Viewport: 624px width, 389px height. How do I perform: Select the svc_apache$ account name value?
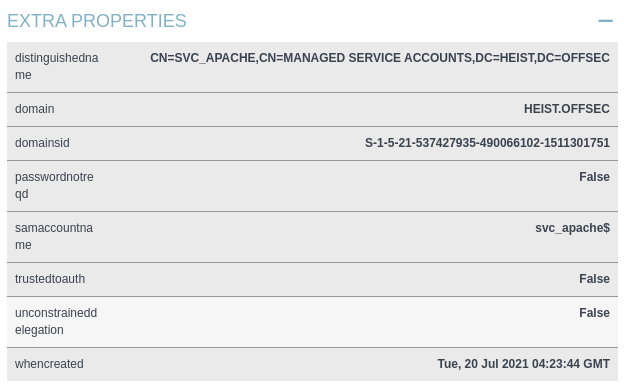tap(572, 228)
